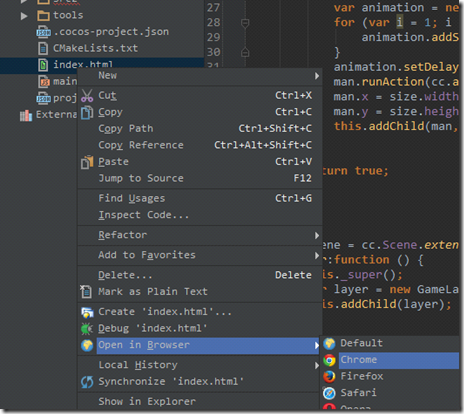The height and width of the screenshot is (414, 464).
Task: Click the External Libraries icon
Action: 26,115
